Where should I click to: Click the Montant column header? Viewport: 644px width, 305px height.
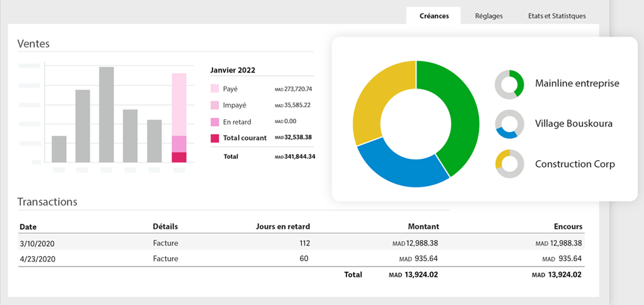pos(423,227)
